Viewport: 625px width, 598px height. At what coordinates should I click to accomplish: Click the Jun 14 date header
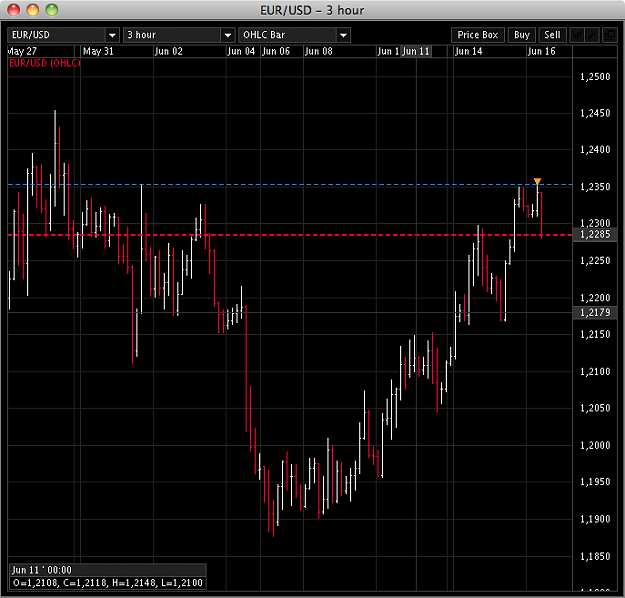point(468,51)
